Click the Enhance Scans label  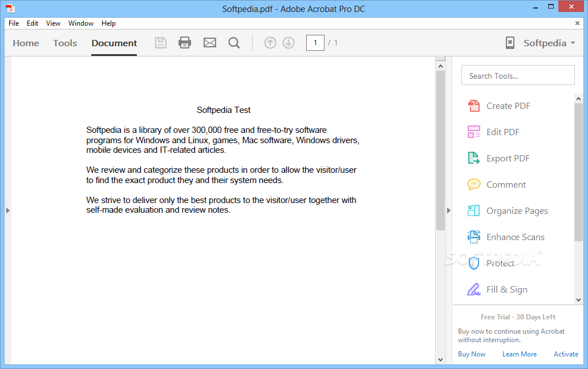(515, 237)
